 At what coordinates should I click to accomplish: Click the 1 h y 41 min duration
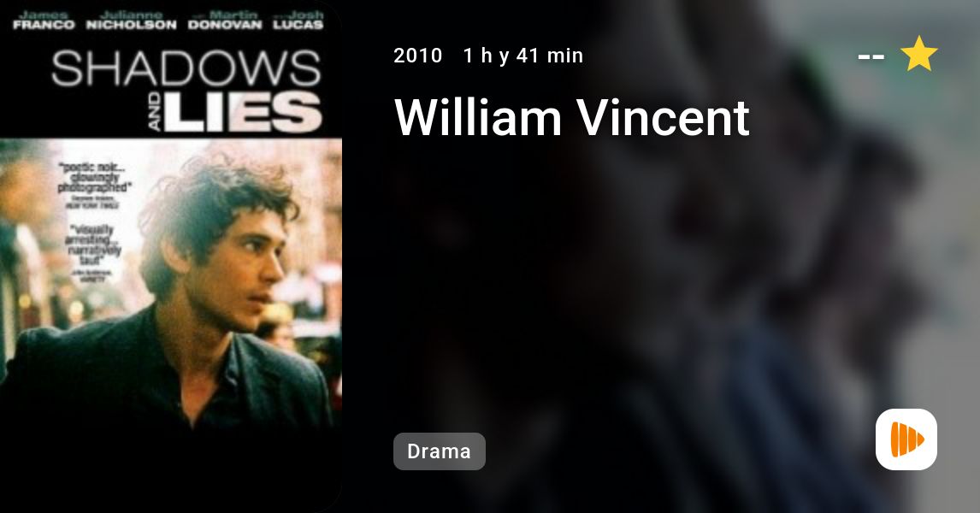click(x=523, y=56)
